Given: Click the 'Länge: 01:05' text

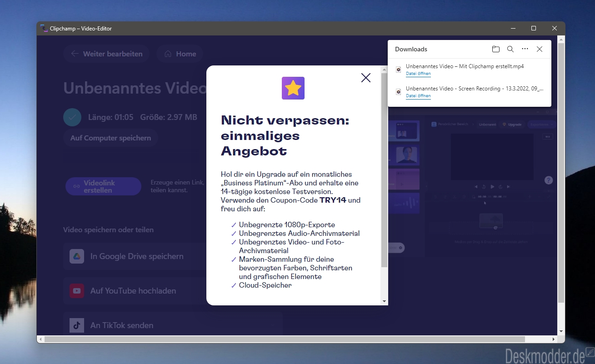Looking at the screenshot, I should coord(110,117).
